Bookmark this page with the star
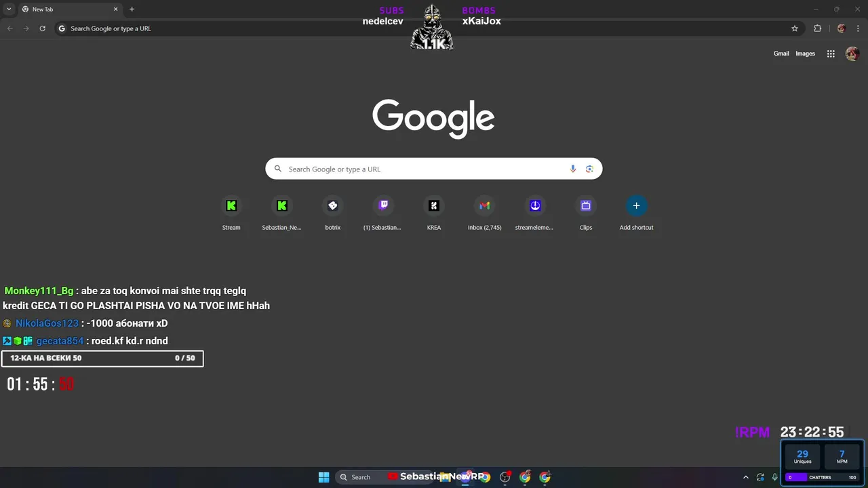This screenshot has height=488, width=868. tap(795, 28)
